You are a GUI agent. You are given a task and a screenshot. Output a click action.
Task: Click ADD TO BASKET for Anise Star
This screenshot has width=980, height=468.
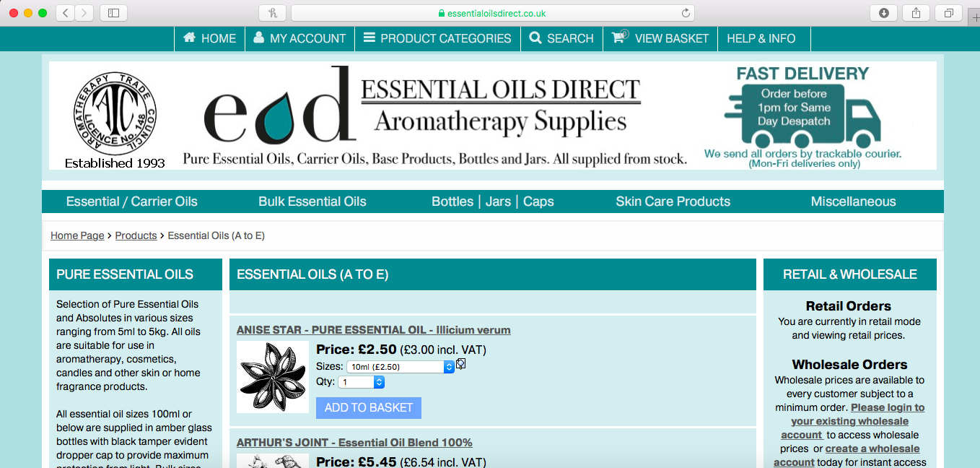point(369,407)
